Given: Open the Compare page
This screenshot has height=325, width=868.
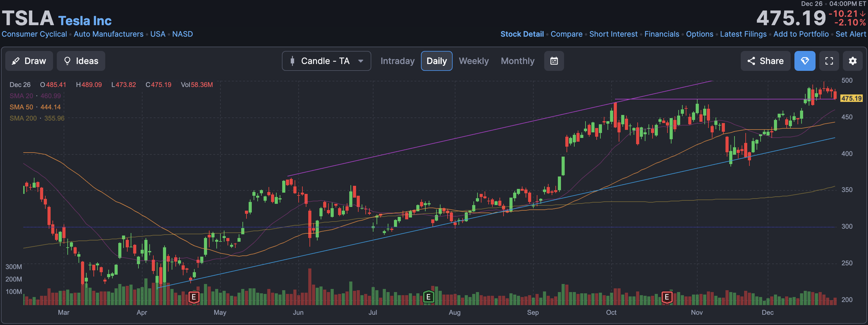Looking at the screenshot, I should tap(567, 34).
